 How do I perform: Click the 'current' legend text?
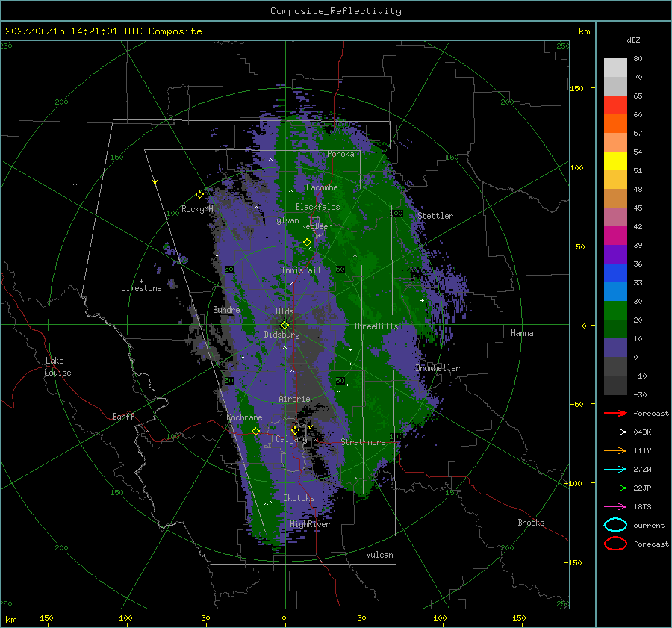coord(649,525)
